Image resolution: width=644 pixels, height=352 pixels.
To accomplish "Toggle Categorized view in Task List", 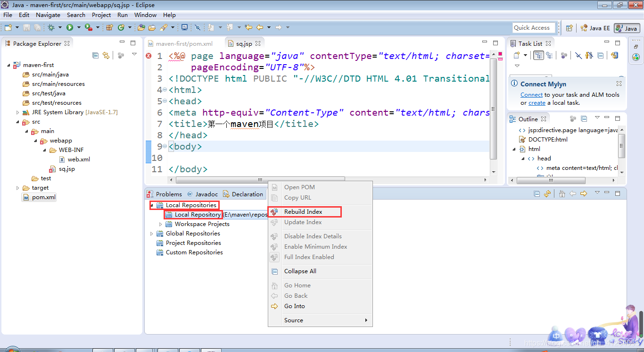I will 538,55.
